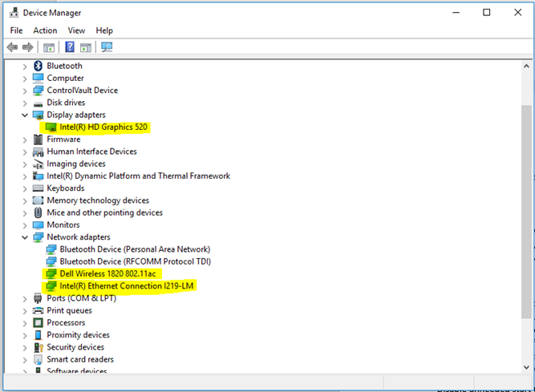Click the Ports (COM & LPT) icon
Viewport: 535px width, 392px height.
[x=38, y=298]
